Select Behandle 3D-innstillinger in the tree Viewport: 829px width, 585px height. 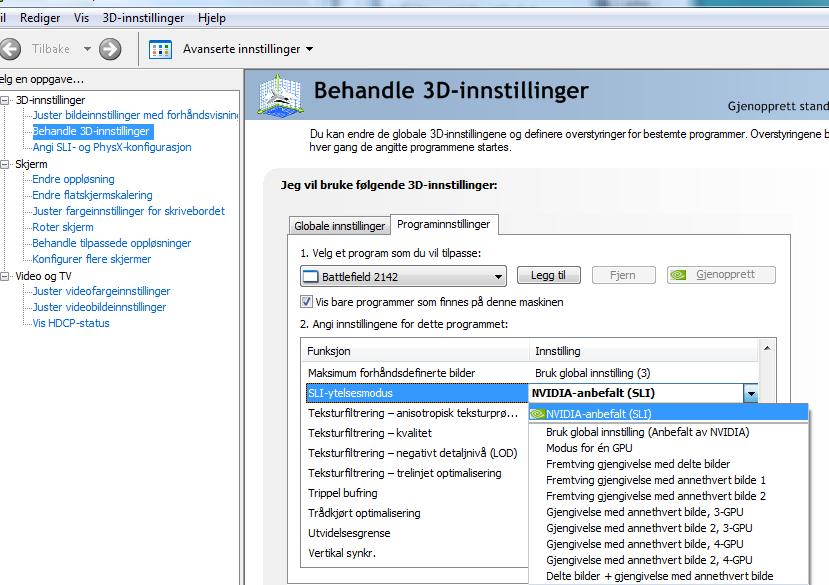pyautogui.click(x=93, y=131)
